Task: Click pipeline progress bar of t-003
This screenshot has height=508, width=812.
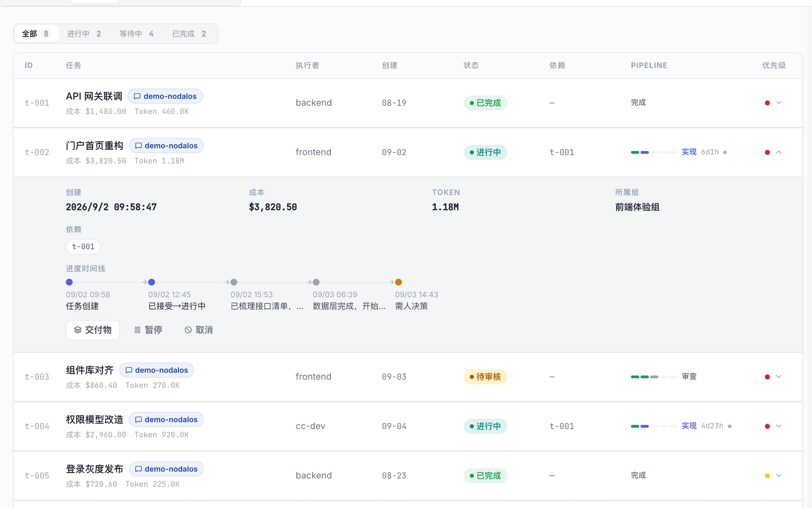Action: click(x=654, y=377)
